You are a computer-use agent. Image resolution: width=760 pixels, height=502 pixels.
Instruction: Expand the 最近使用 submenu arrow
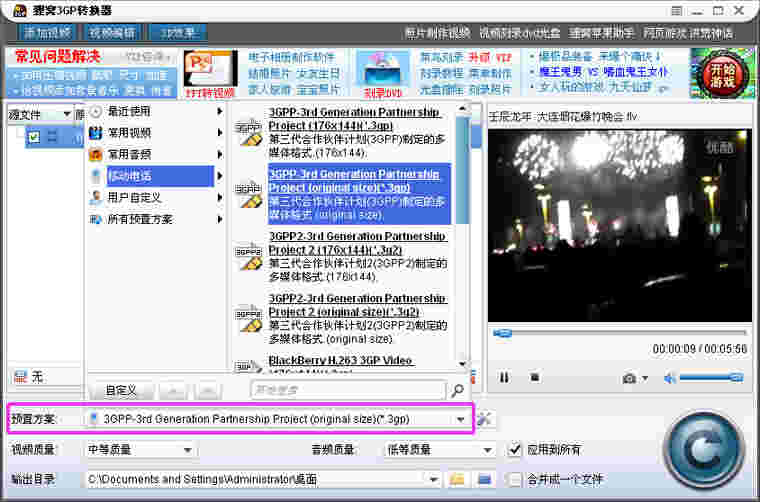tap(220, 111)
